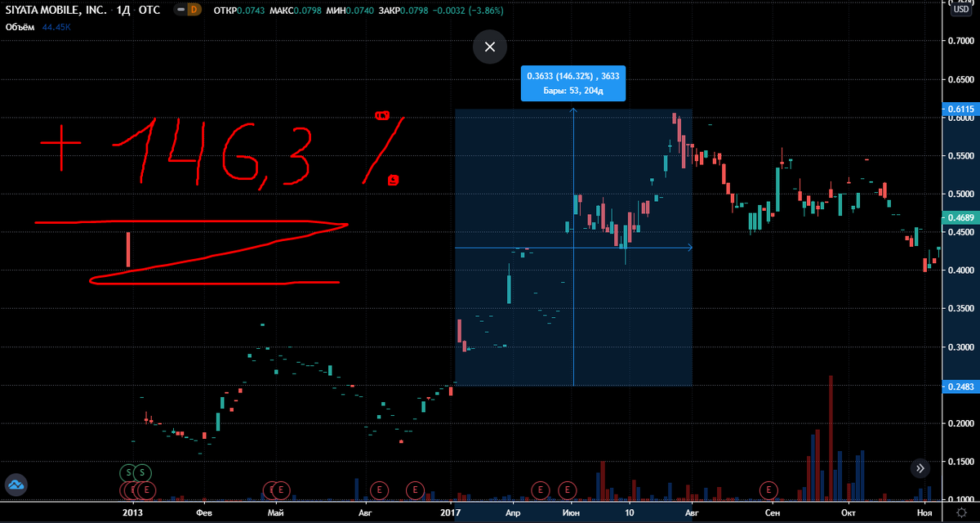Click the 10 date axis label
Screen dimensions: 980x523
coord(630,512)
